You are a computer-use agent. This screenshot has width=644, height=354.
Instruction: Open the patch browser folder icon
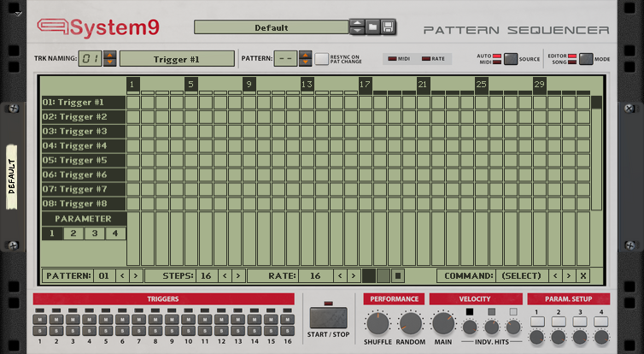(x=372, y=27)
